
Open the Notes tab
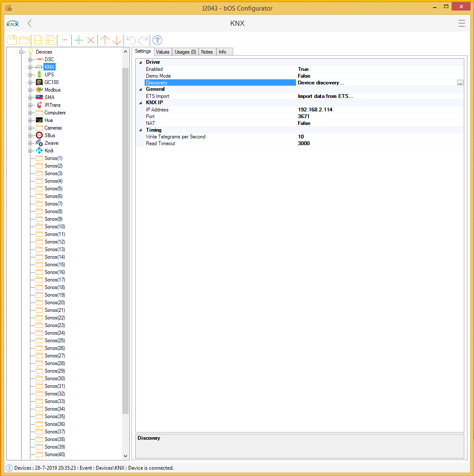tap(207, 52)
